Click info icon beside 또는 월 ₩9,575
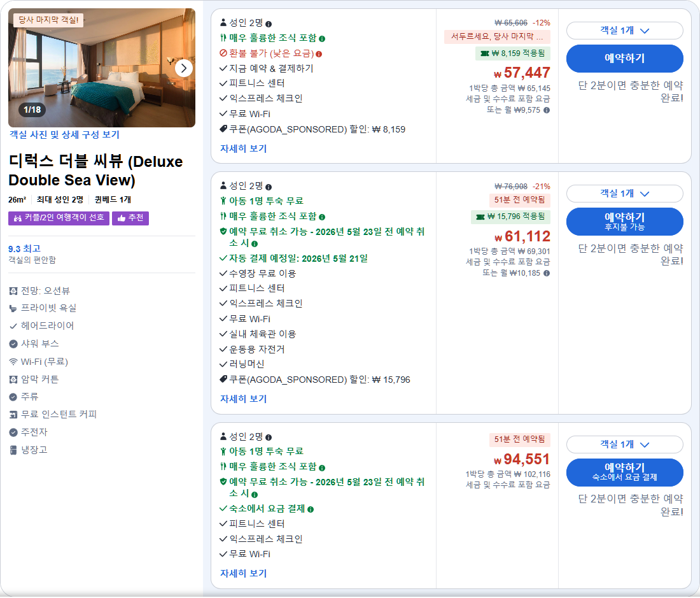Image resolution: width=700 pixels, height=598 pixels. [547, 110]
